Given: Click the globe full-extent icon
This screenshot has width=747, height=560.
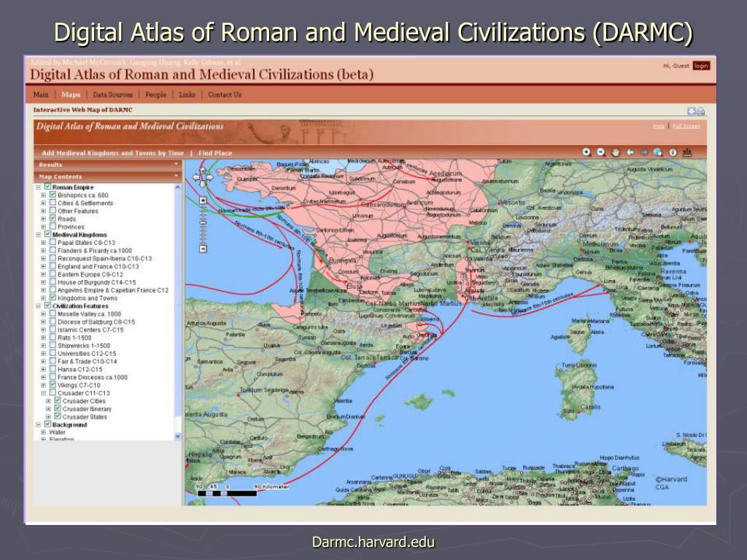Looking at the screenshot, I should pos(658,152).
